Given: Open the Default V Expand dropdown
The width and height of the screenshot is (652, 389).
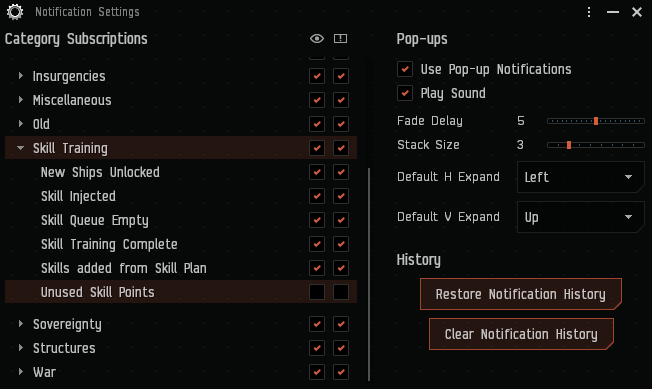Looking at the screenshot, I should click(x=580, y=217).
